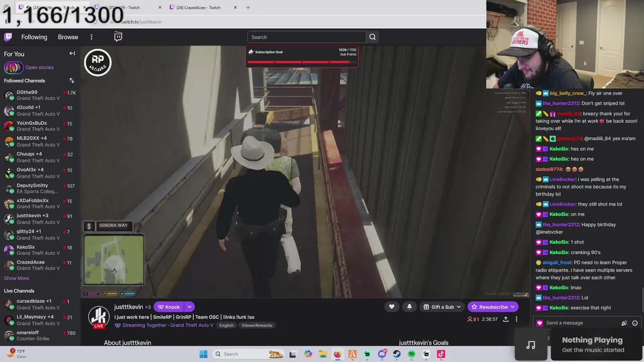The height and width of the screenshot is (362, 644).
Task: Launch File Explorer from the taskbar
Action: pos(323,354)
